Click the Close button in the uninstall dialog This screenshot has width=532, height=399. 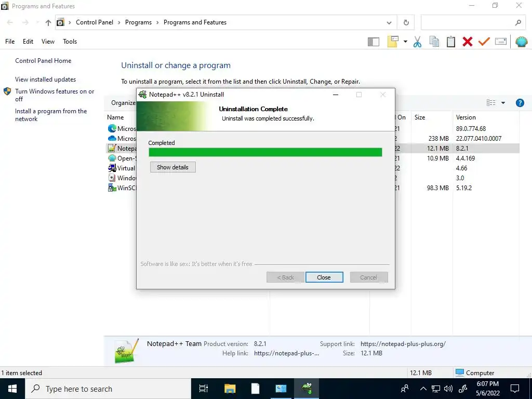(324, 277)
